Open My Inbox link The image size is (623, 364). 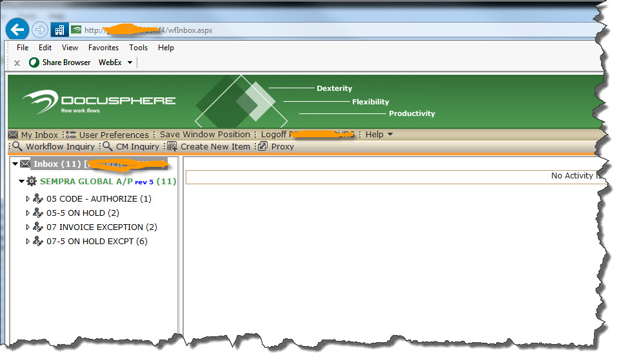pos(40,135)
